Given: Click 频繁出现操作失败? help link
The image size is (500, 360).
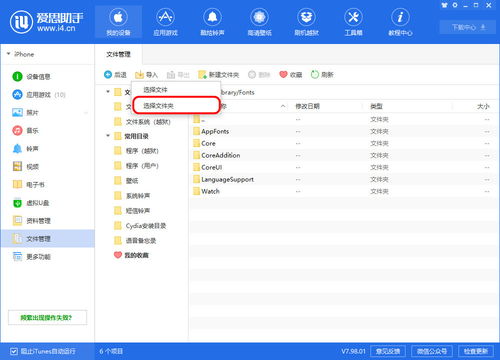Looking at the screenshot, I should click(47, 318).
